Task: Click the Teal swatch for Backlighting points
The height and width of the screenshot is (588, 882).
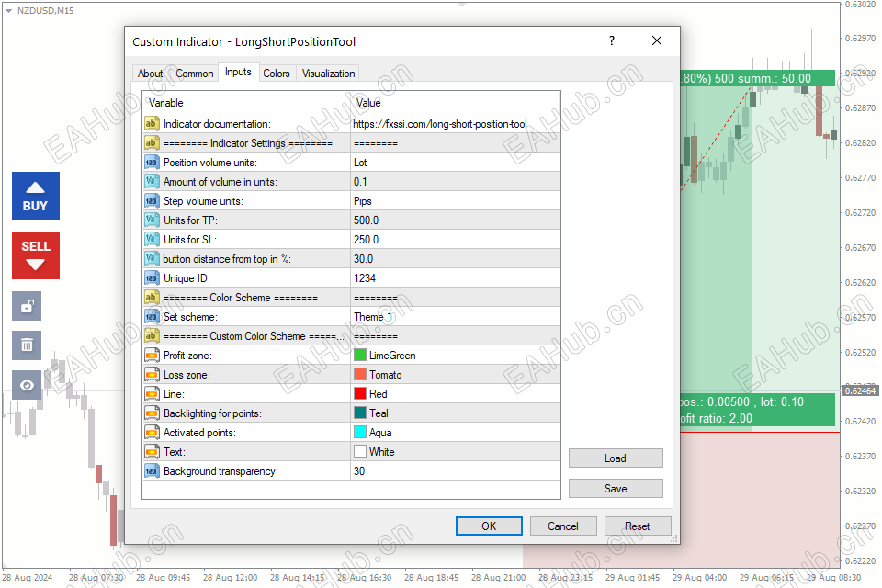Action: click(360, 413)
